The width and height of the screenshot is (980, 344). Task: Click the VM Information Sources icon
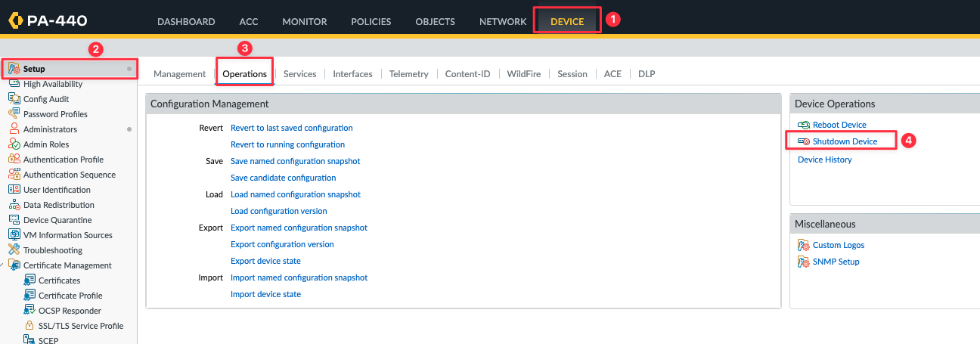point(14,235)
